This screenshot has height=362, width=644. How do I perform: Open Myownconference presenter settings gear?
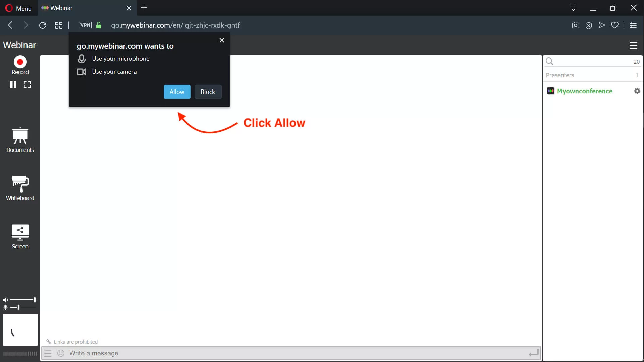coord(637,91)
